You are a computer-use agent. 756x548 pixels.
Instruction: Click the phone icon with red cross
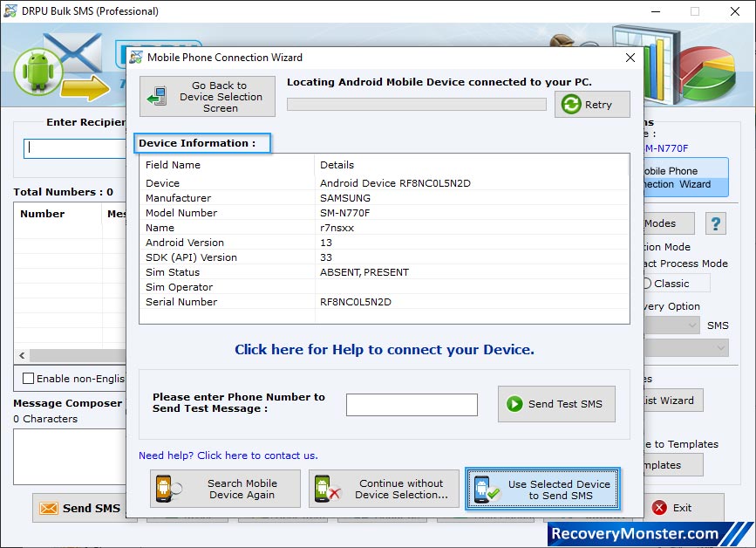(329, 489)
